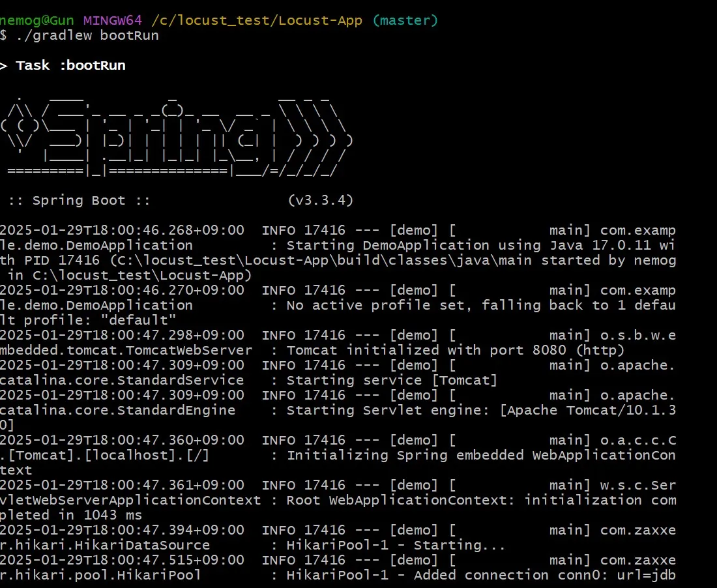Click the timestamp ending 47.361+09:00
The width and height of the screenshot is (717, 588).
tap(122, 485)
